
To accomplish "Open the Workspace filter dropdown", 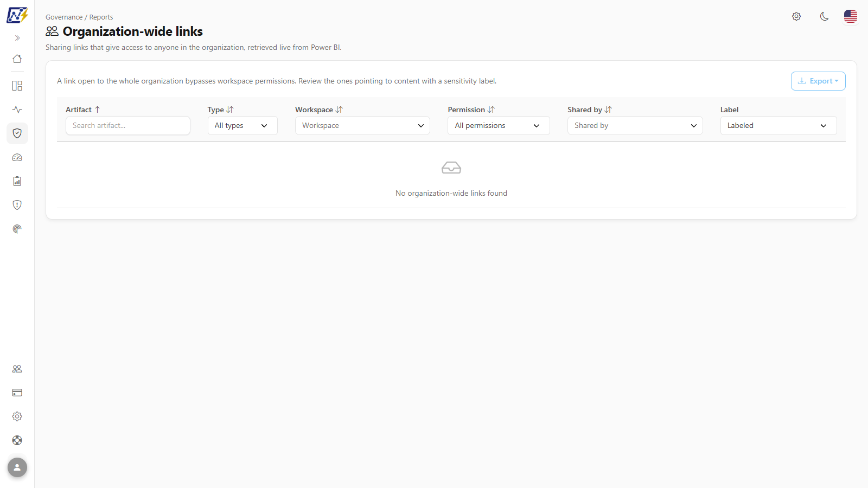I will point(362,125).
